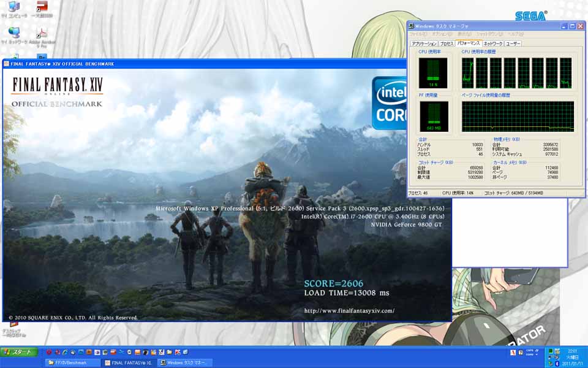
Task: Click the CPU usage 14% gauge
Action: click(433, 73)
